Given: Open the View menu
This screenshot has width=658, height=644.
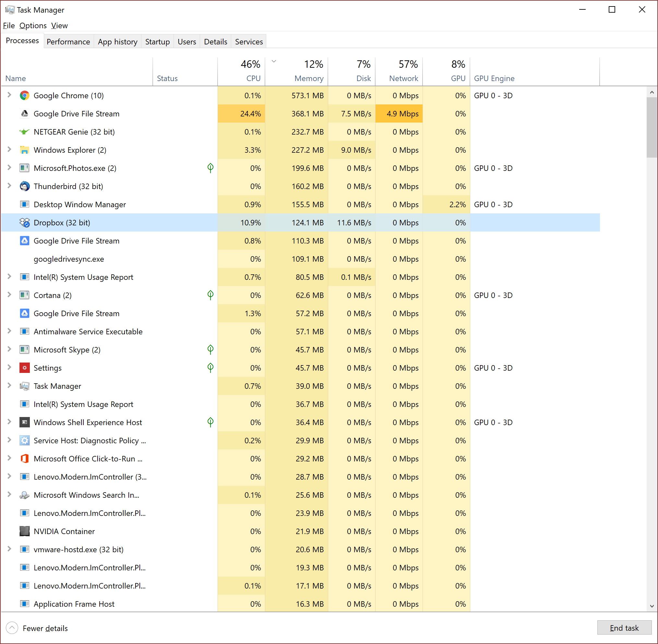Looking at the screenshot, I should [59, 25].
